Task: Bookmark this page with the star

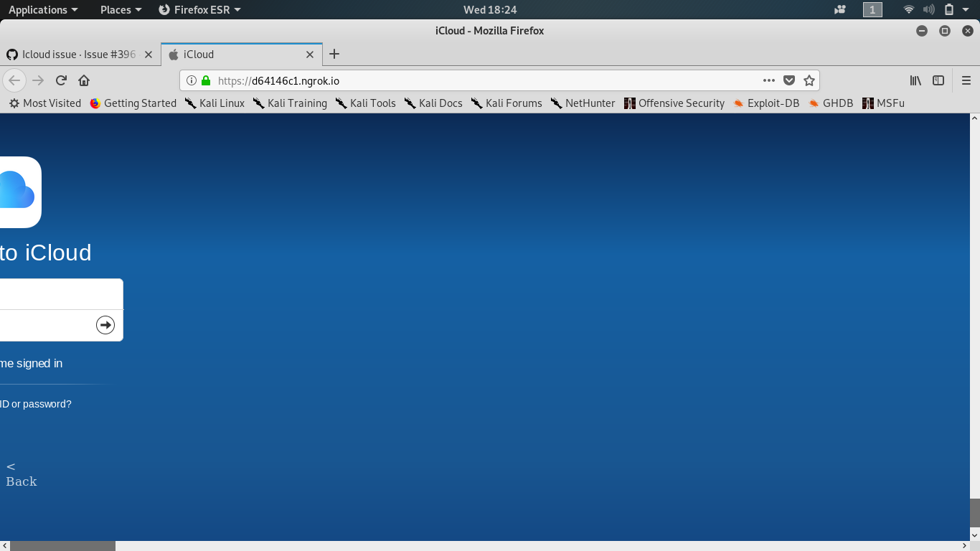Action: [809, 80]
